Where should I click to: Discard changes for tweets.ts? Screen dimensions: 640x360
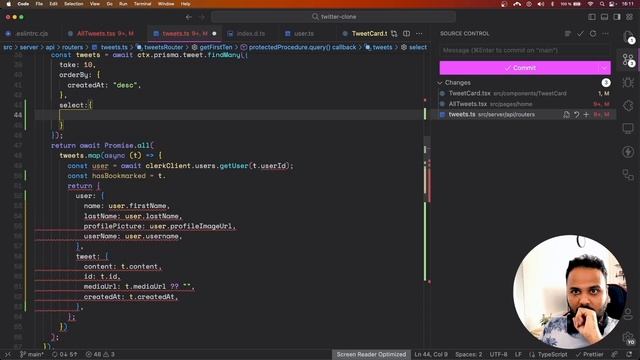pos(577,115)
